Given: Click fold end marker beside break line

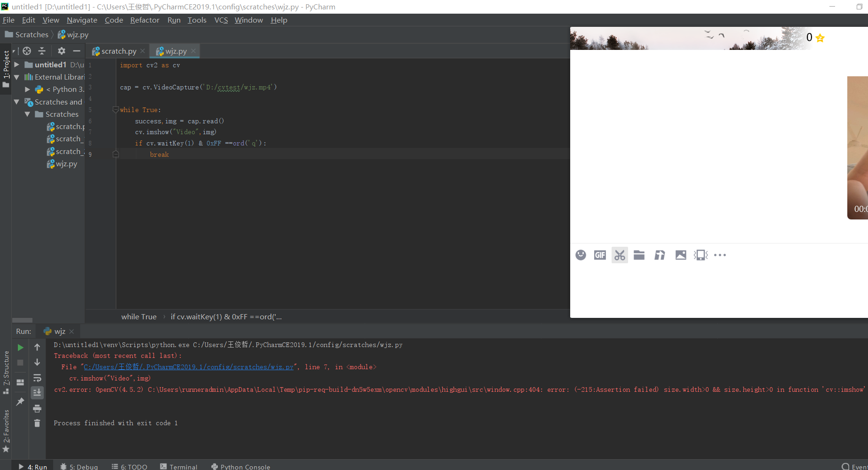Looking at the screenshot, I should [x=116, y=154].
